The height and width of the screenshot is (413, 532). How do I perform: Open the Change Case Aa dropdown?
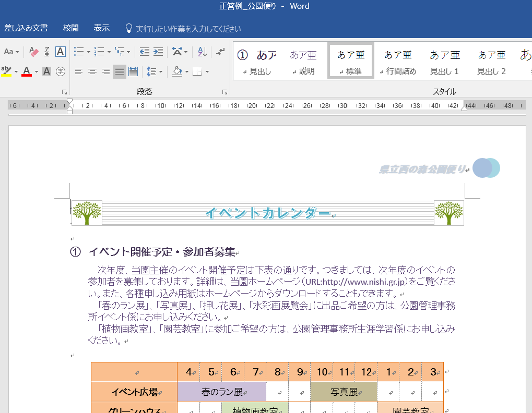[x=17, y=52]
